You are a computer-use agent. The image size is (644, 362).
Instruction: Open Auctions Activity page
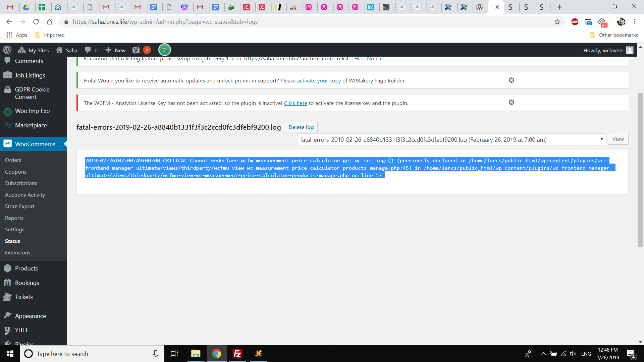(x=25, y=195)
